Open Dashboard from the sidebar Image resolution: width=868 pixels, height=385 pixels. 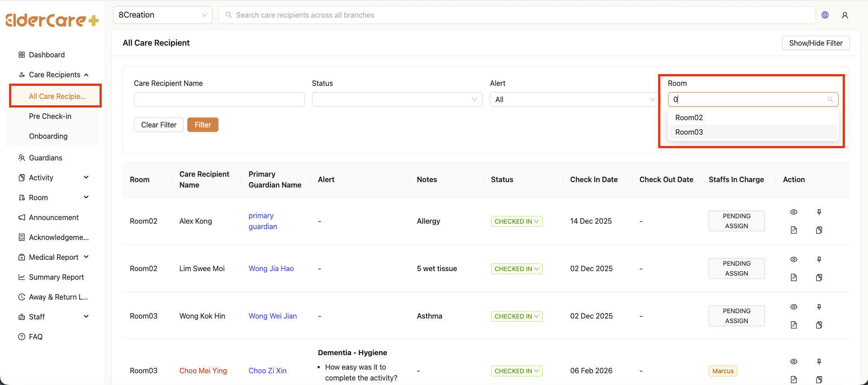click(x=47, y=55)
